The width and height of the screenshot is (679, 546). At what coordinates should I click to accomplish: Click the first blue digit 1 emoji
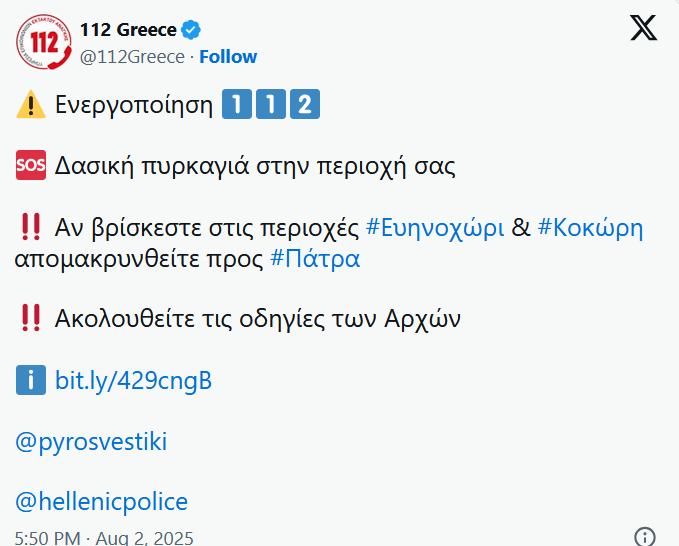(x=235, y=103)
